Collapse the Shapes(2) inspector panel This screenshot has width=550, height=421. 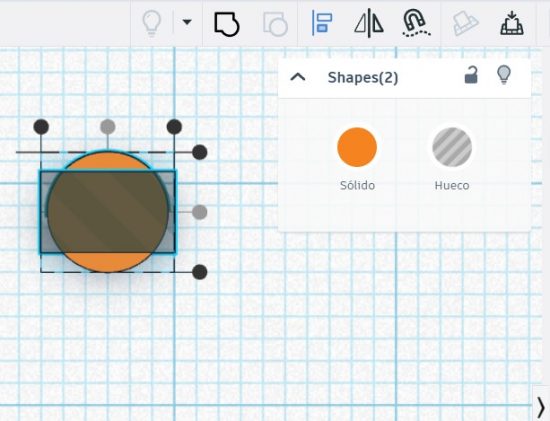(298, 77)
